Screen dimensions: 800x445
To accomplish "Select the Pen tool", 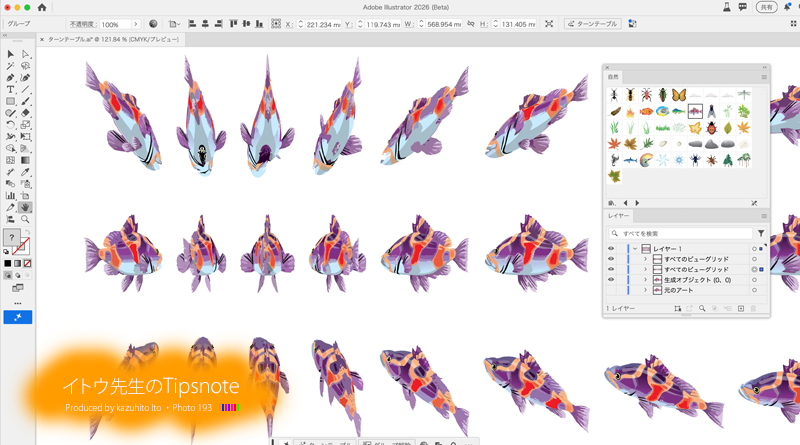I will (x=10, y=77).
